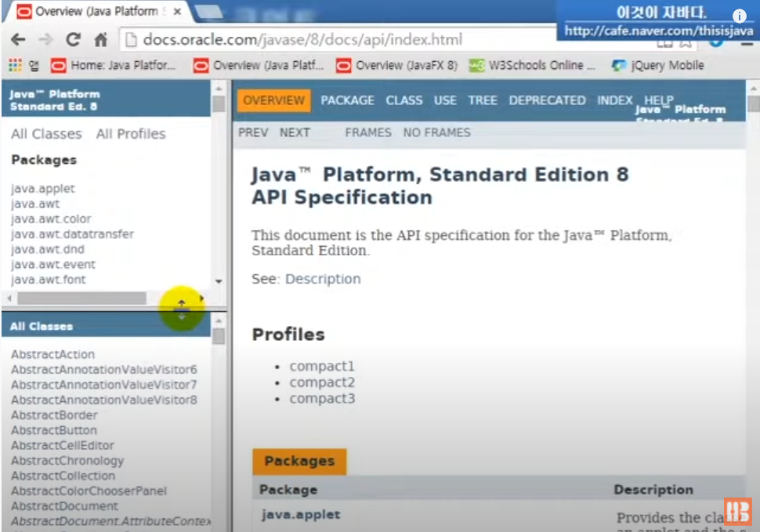Open the All Classes link in packages frame
760x532 pixels.
pyautogui.click(x=46, y=134)
